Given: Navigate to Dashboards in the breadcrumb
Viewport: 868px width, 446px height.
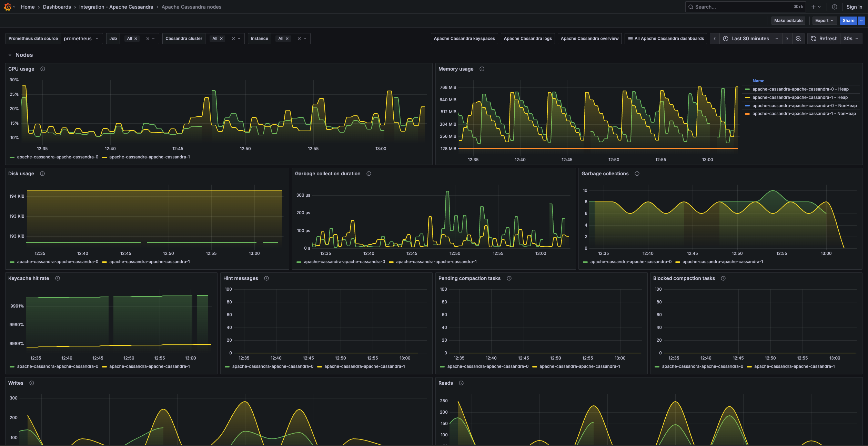Looking at the screenshot, I should (57, 7).
